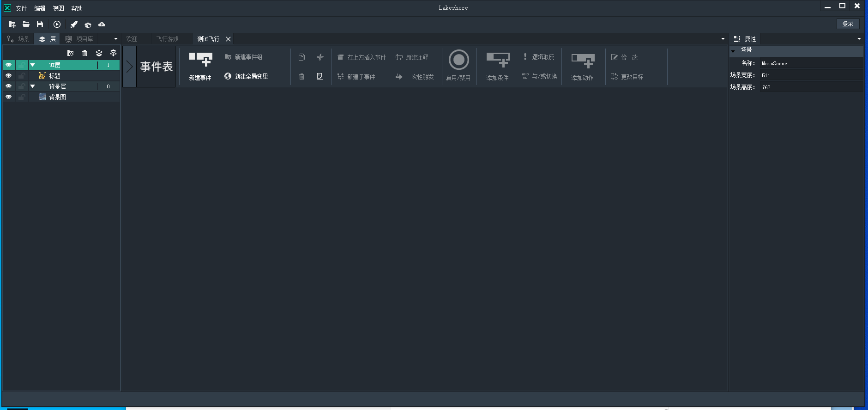Delete layer using layer panel trash icon

pos(84,53)
